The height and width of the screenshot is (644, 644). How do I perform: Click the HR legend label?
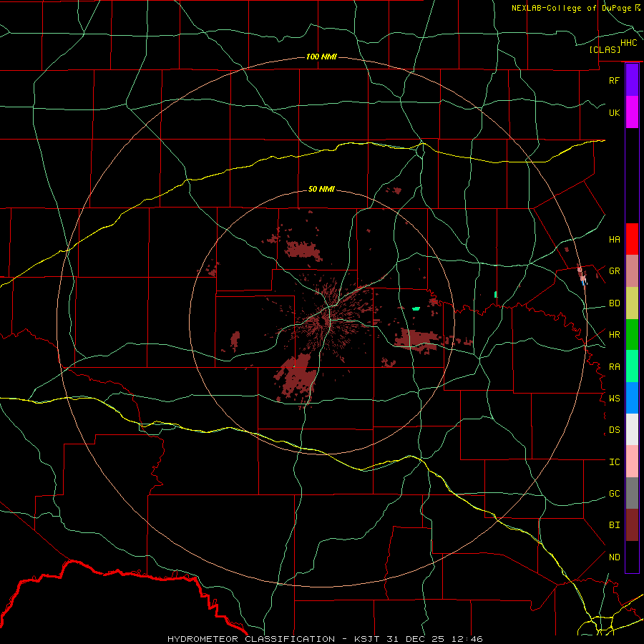pyautogui.click(x=614, y=335)
